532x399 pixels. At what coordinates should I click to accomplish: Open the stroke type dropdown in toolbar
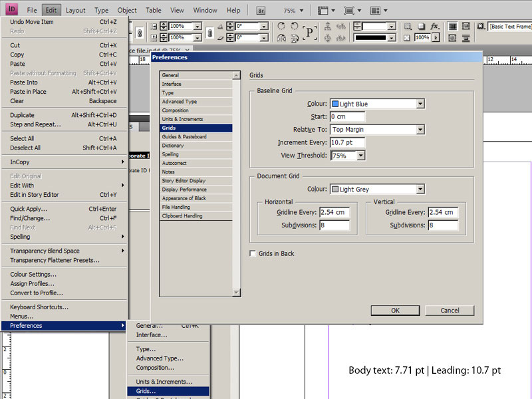pos(392,38)
